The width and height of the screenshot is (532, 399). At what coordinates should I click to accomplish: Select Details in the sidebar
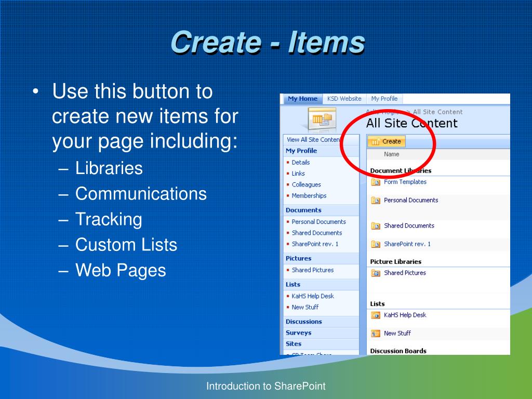pyautogui.click(x=301, y=163)
